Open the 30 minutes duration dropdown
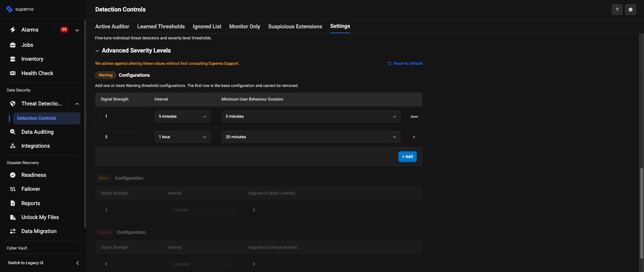This screenshot has width=644, height=272. (x=311, y=137)
